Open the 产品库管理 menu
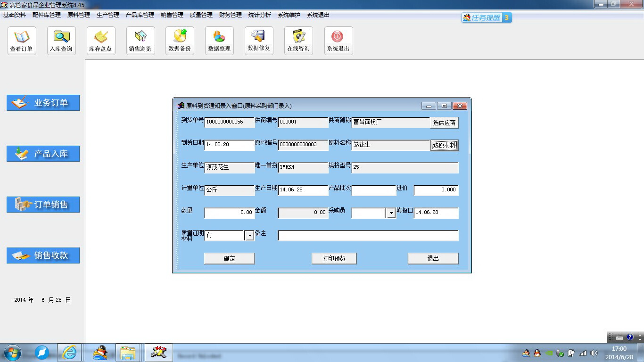The image size is (644, 362). click(x=140, y=15)
